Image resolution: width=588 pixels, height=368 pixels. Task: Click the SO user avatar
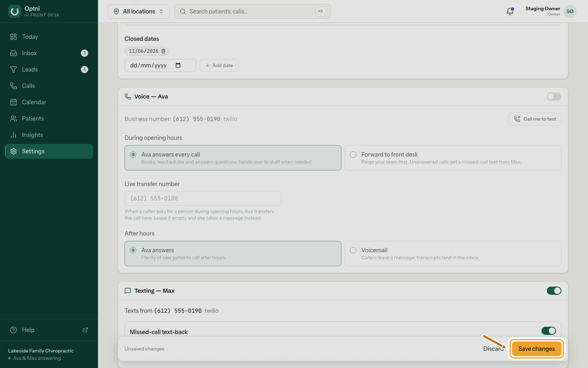(x=570, y=11)
